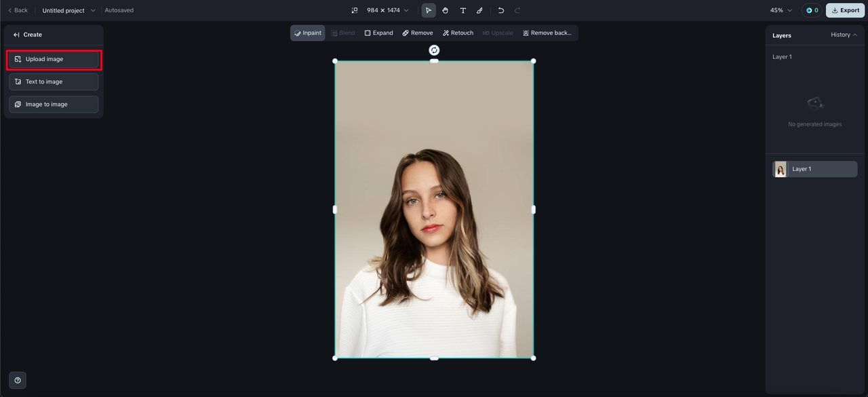Open the History tab
868x397 pixels.
[x=844, y=35]
